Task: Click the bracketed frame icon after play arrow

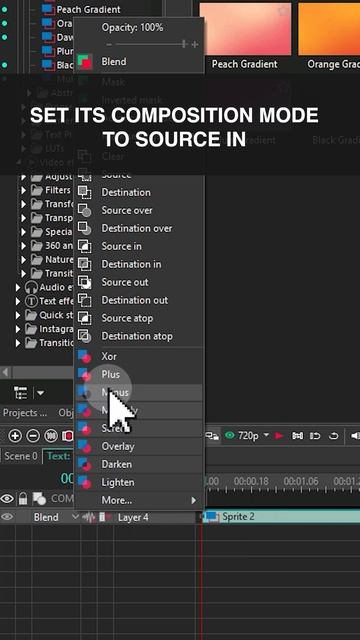Action: (x=297, y=436)
